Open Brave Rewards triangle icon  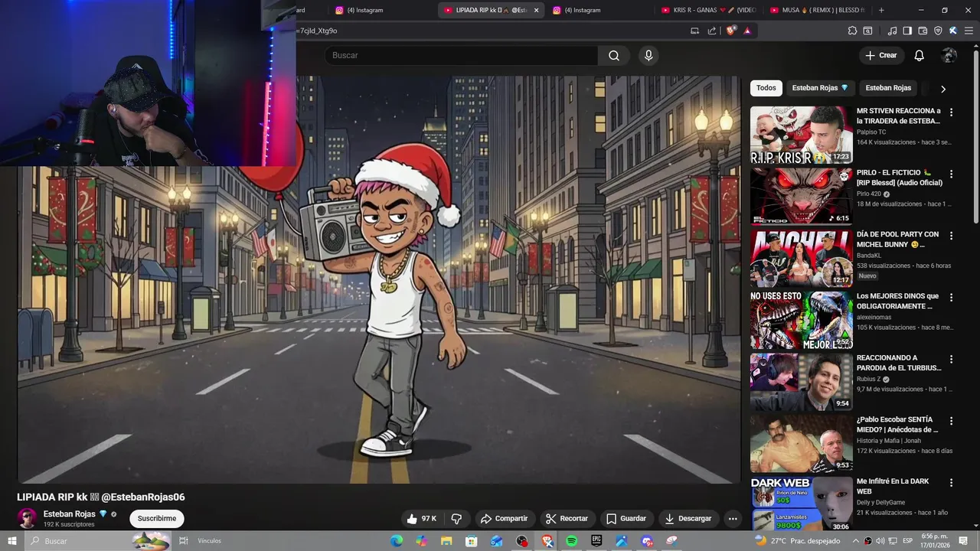(x=747, y=31)
